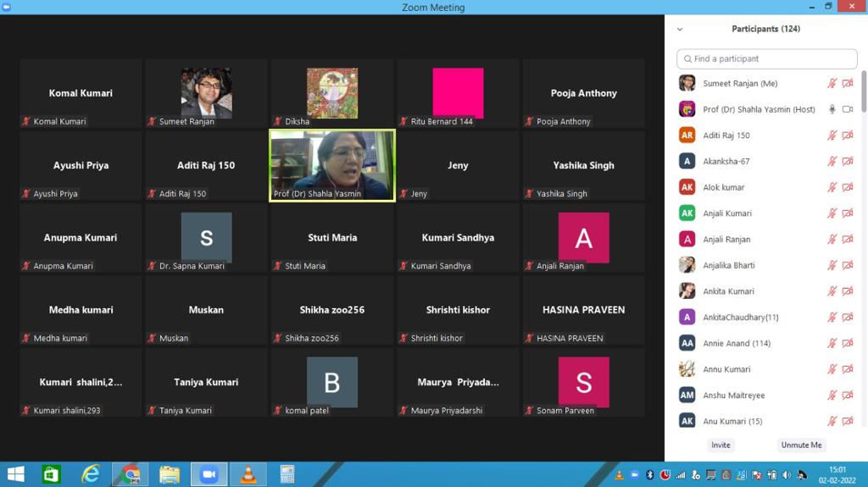Open the Zoom window menu icon in title bar
This screenshot has width=868, height=487.
[7, 7]
